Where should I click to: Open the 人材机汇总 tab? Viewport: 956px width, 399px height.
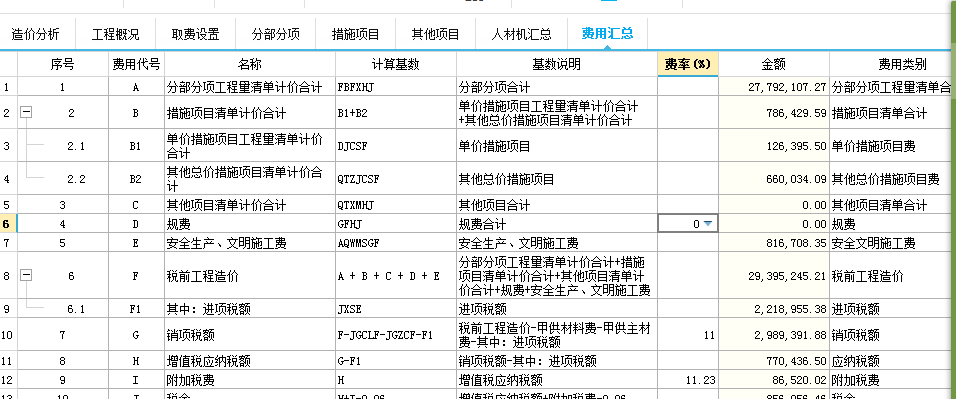521,34
